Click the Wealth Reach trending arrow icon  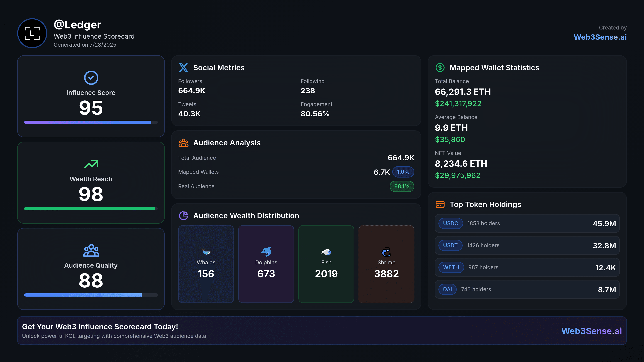coord(91,164)
